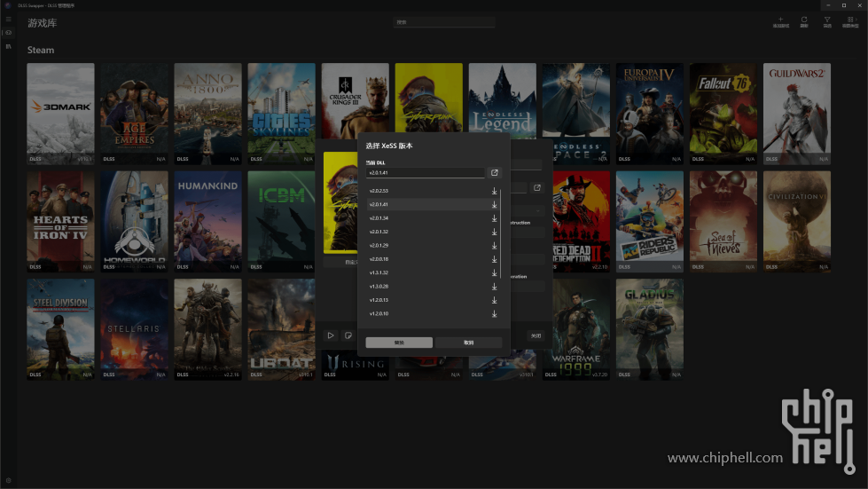
Task: Select version v2.0.1.34 in list
Action: (433, 218)
